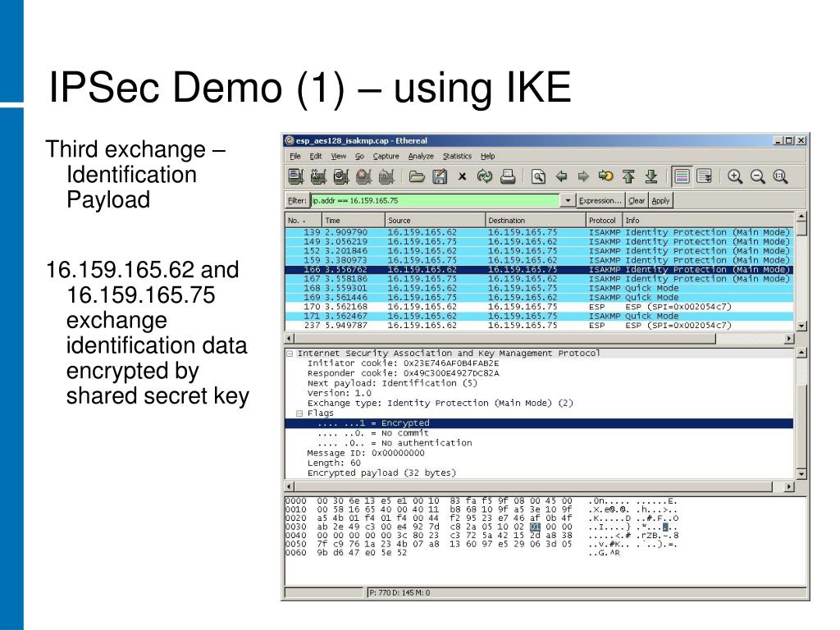Click the Clear filter button
The height and width of the screenshot is (630, 840).
(x=637, y=200)
